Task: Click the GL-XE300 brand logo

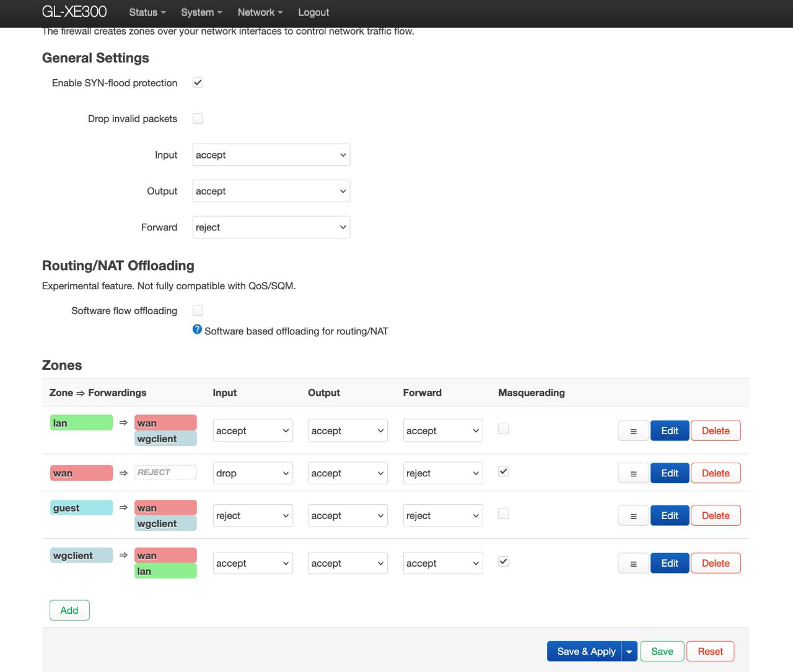Action: pos(74,12)
